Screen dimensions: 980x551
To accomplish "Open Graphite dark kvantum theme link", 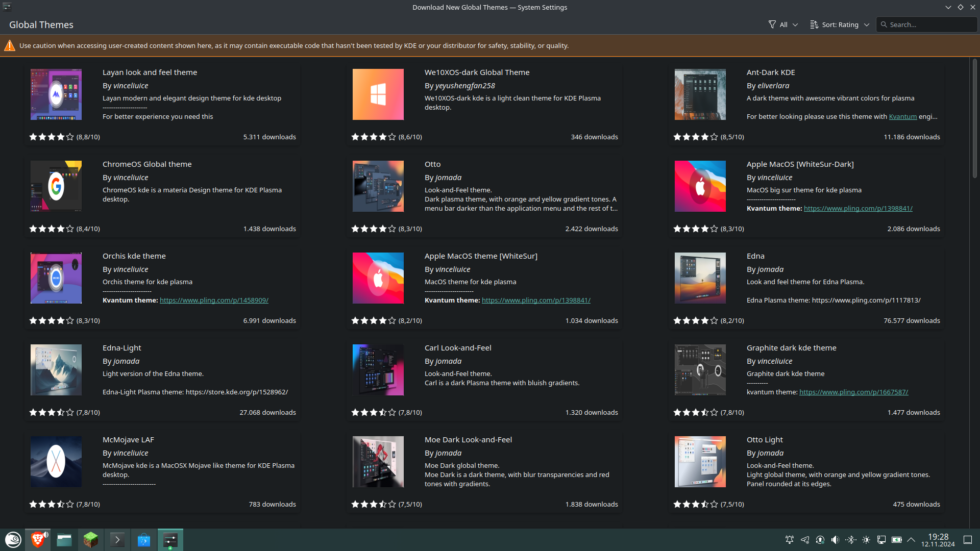I will click(853, 392).
